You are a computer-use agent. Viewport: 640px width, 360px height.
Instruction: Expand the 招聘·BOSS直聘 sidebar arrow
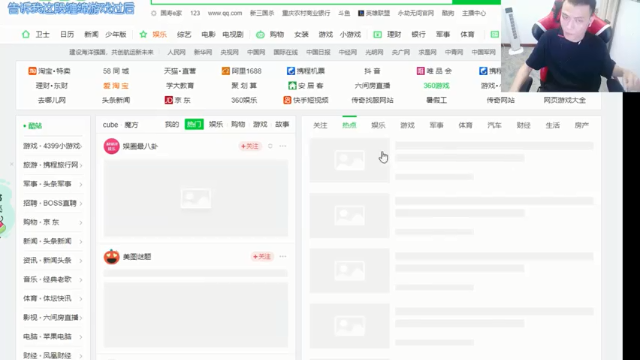point(81,204)
